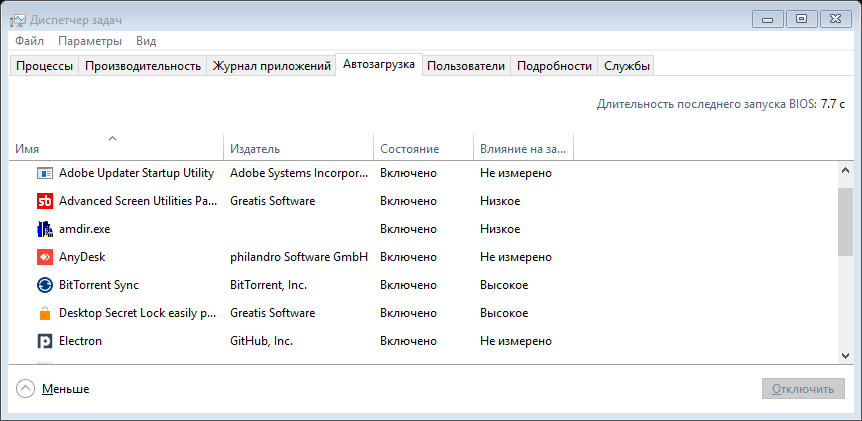This screenshot has height=421, width=862.
Task: Select the amdir.exe icon
Action: (x=44, y=229)
